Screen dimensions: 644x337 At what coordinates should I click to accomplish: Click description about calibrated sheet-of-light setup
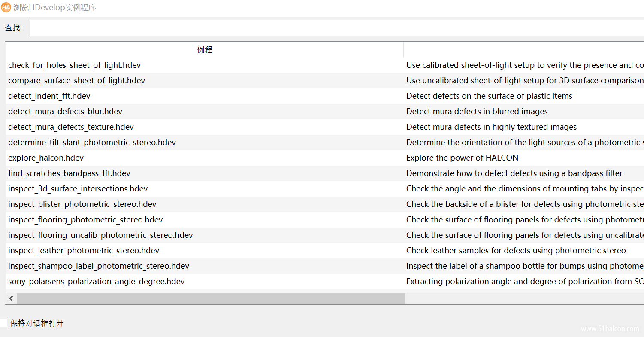525,65
